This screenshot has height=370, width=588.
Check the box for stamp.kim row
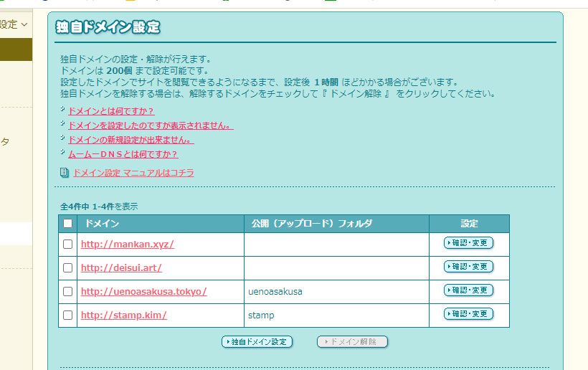coord(68,315)
